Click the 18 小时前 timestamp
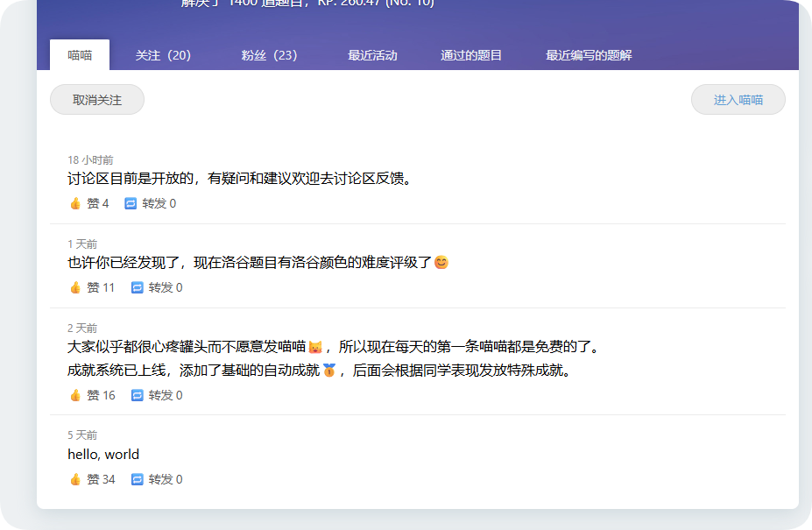 click(90, 160)
